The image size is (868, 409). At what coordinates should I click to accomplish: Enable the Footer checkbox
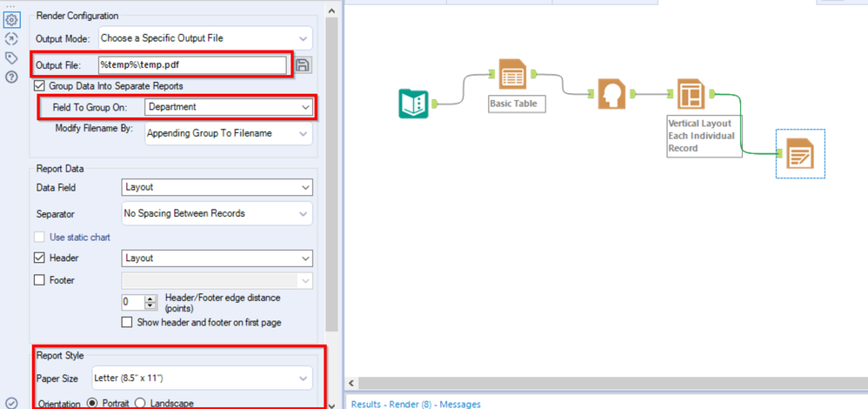[x=40, y=280]
